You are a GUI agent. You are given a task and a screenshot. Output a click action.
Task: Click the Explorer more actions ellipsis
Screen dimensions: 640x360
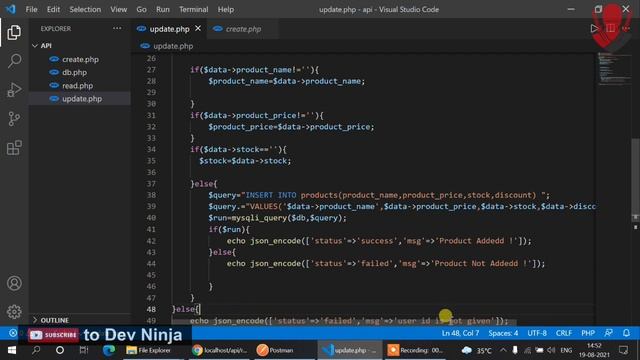click(x=117, y=29)
